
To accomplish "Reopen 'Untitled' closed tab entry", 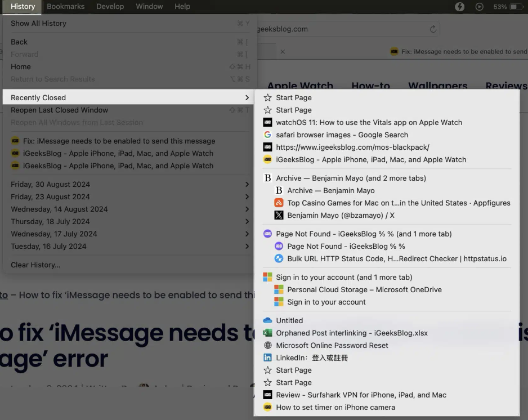I will point(387,320).
